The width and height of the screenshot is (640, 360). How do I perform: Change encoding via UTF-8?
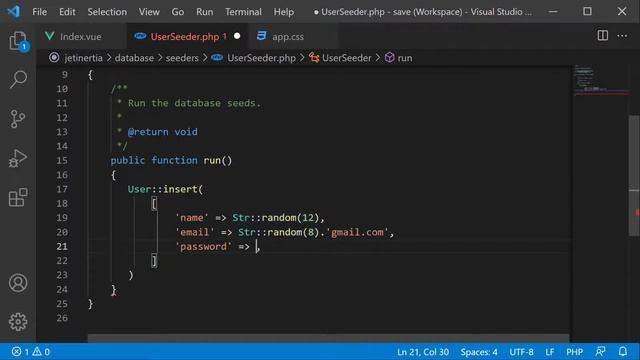521,351
